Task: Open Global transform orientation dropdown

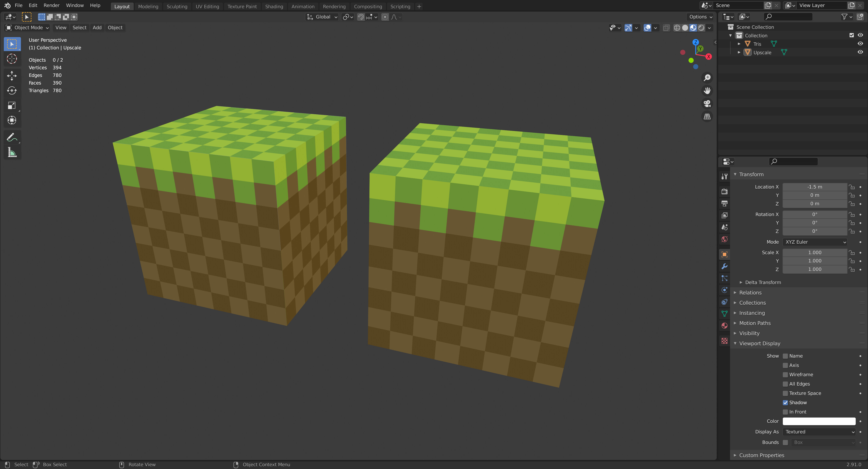Action: click(322, 17)
